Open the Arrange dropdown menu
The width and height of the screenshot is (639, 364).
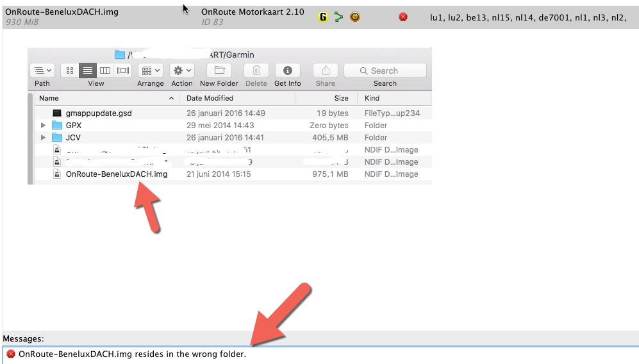(151, 70)
